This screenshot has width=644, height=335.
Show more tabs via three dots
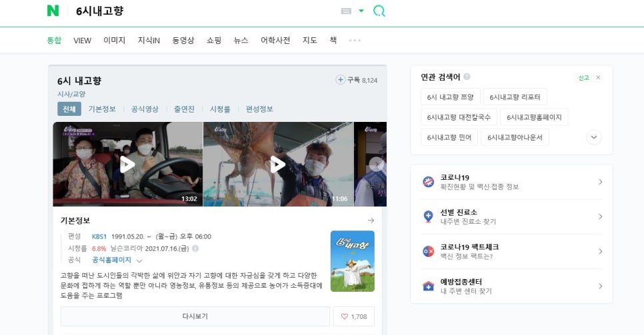[x=355, y=40]
